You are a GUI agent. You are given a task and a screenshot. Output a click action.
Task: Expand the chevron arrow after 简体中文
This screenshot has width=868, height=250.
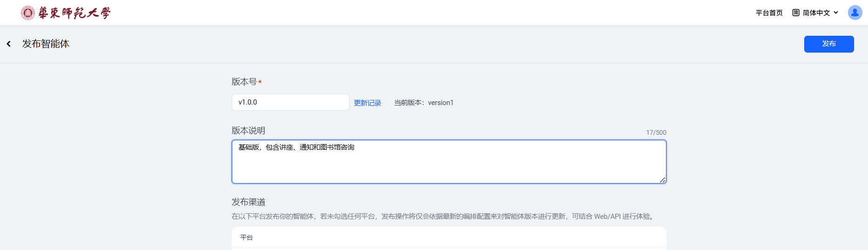(x=836, y=13)
